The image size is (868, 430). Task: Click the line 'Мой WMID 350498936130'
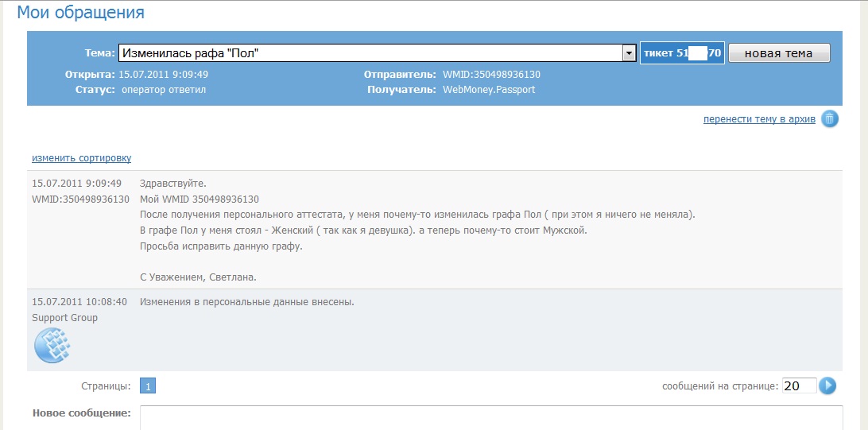click(200, 200)
